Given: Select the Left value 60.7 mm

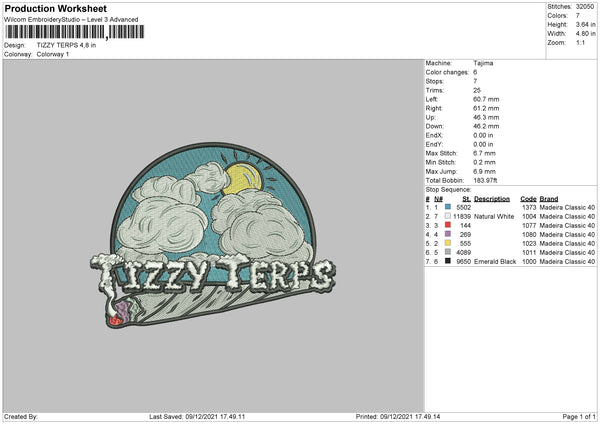Looking at the screenshot, I should click(x=486, y=99).
